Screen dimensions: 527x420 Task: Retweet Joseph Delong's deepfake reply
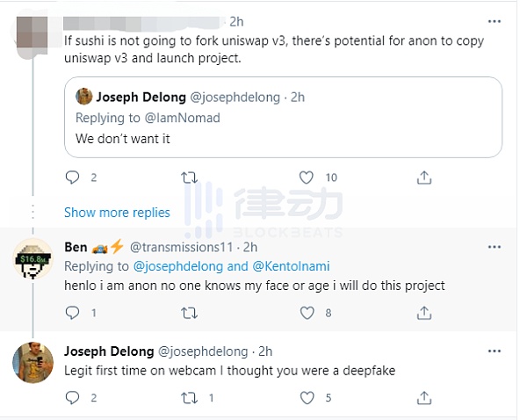click(x=189, y=398)
